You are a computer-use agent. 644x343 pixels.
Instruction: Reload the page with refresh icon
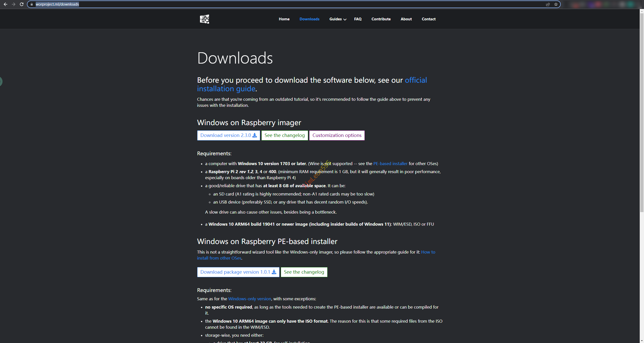coord(22,4)
